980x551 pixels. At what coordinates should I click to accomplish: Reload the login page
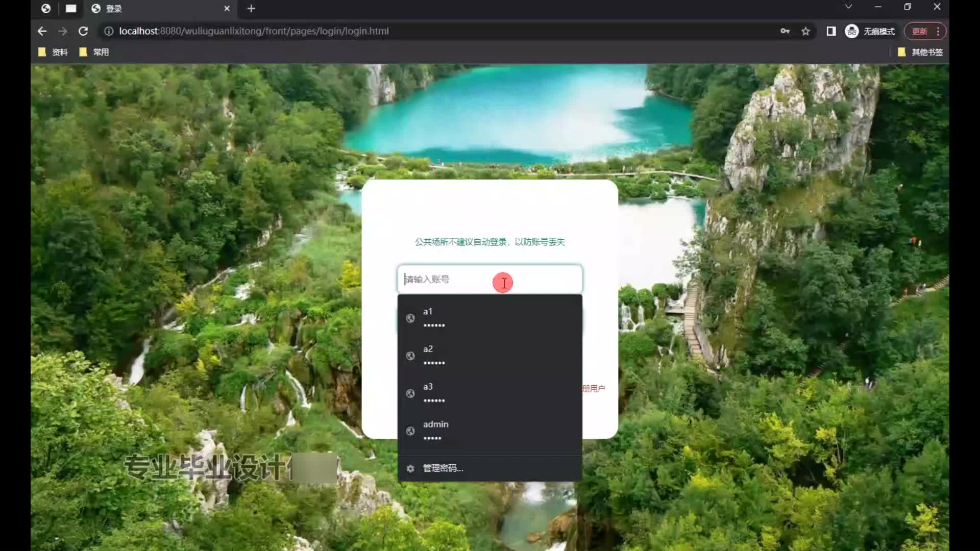coord(83,31)
